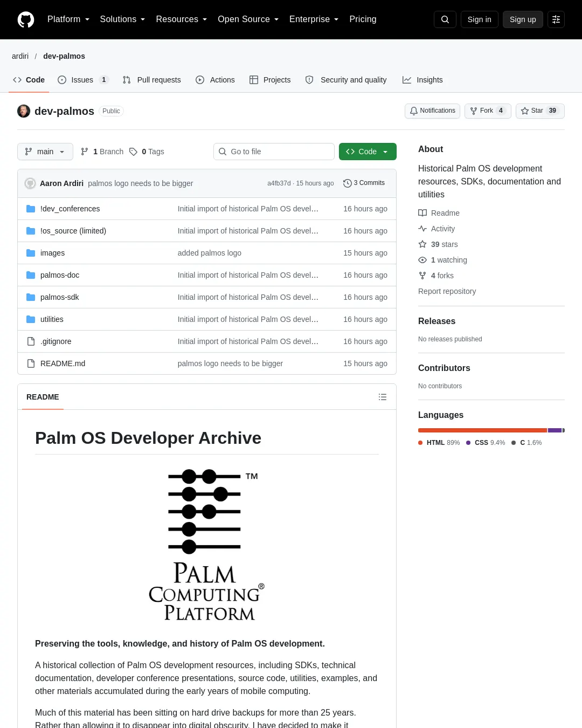Image resolution: width=582 pixels, height=728 pixels.
Task: Click the book icon beside Readme
Action: (422, 213)
